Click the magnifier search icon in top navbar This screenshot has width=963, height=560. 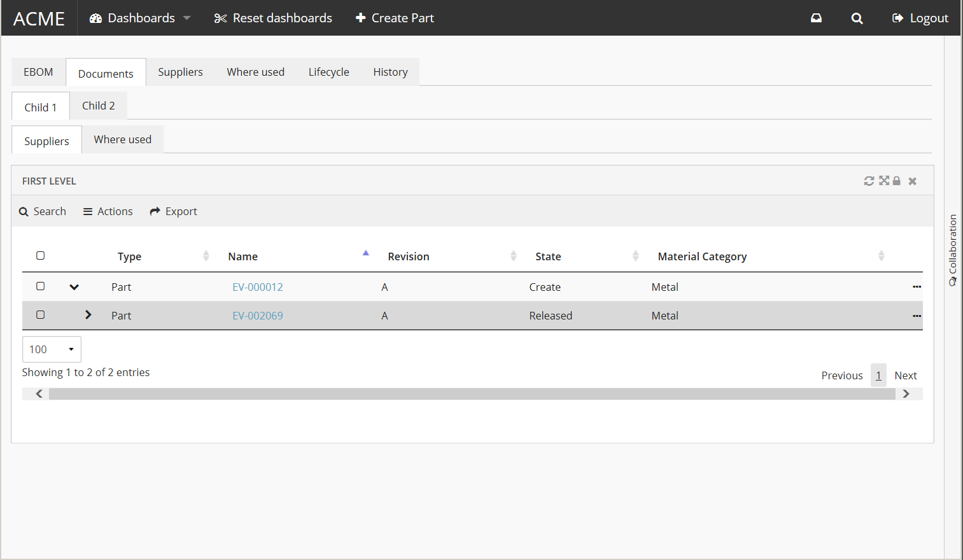coord(857,18)
